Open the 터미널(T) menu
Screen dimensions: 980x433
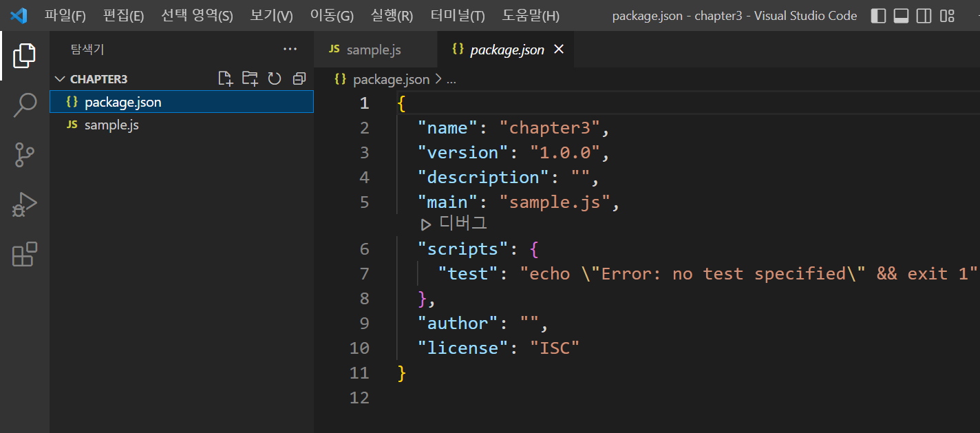coord(458,15)
